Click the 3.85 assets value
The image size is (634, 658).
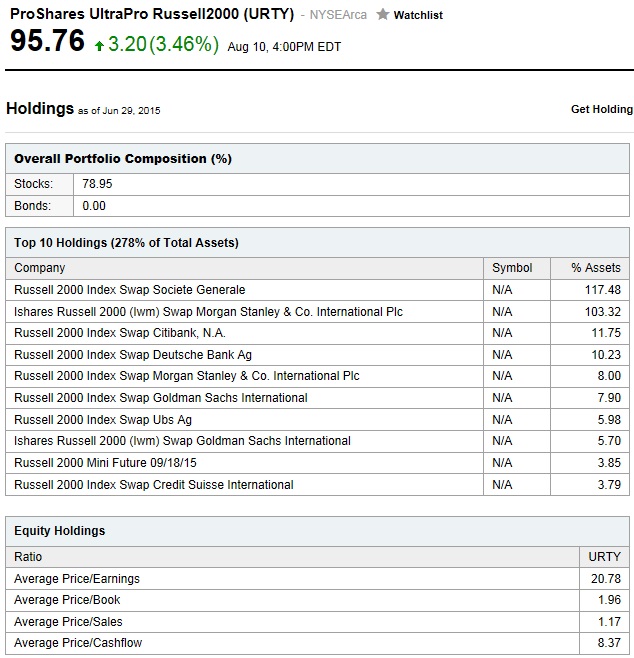[609, 462]
